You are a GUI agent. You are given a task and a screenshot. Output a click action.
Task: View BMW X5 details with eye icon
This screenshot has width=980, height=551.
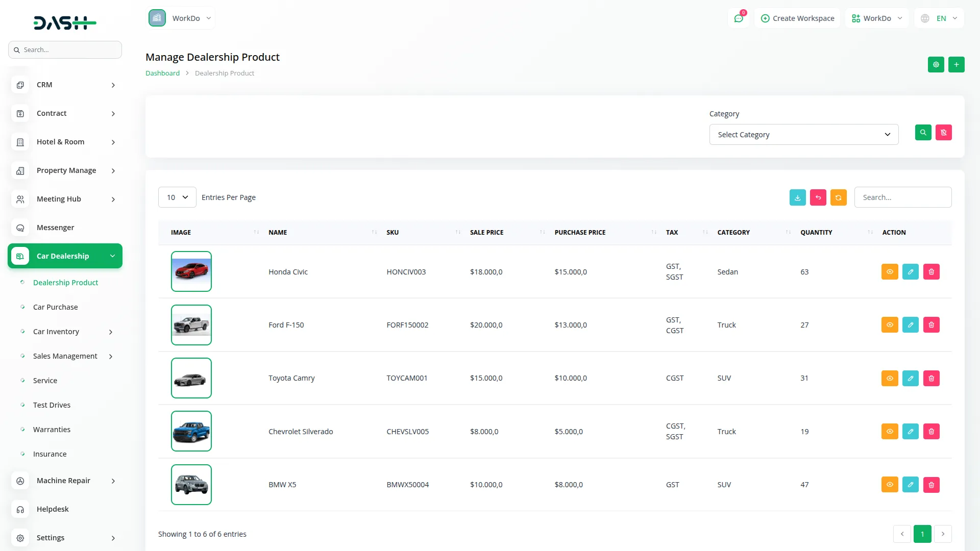pos(889,485)
